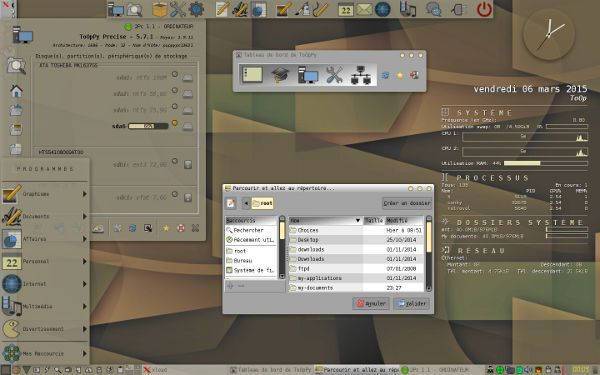
Task: Expand the Mes Raccourcis submenu arrow
Action: tap(85, 354)
